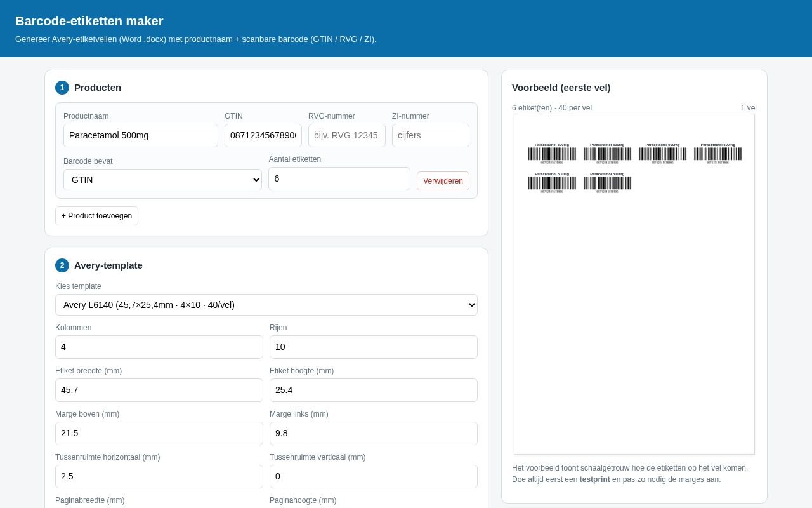
Task: Click the Paginahoogte (mm) label
Action: click(x=303, y=500)
